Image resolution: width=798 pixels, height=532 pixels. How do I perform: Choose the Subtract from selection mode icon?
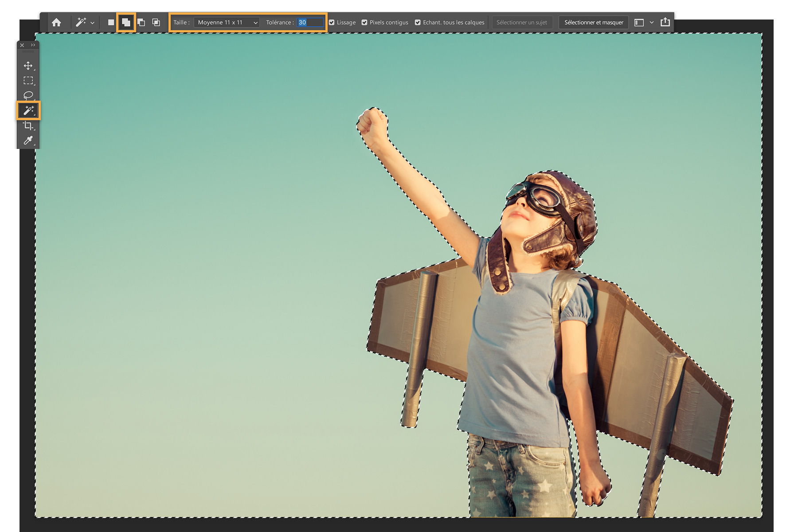[x=141, y=23]
